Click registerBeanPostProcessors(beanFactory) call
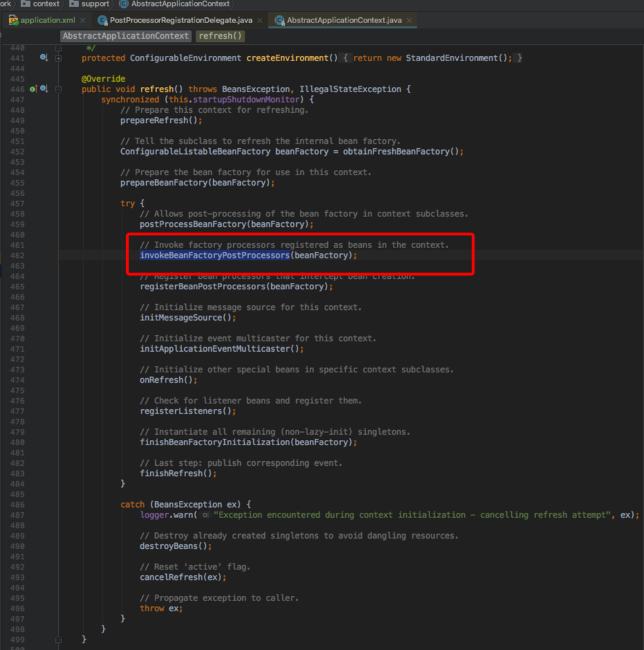 click(x=236, y=287)
